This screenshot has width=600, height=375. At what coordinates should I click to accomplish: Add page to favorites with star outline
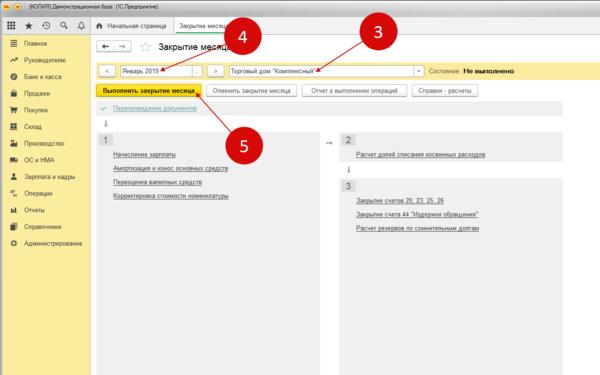pos(145,47)
